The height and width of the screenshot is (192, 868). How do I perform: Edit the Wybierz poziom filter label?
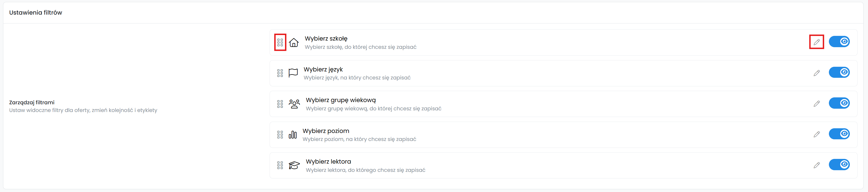817,134
